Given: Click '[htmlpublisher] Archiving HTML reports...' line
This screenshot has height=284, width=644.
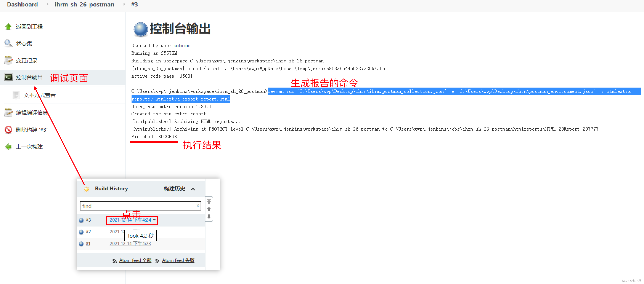Looking at the screenshot, I should tap(186, 121).
